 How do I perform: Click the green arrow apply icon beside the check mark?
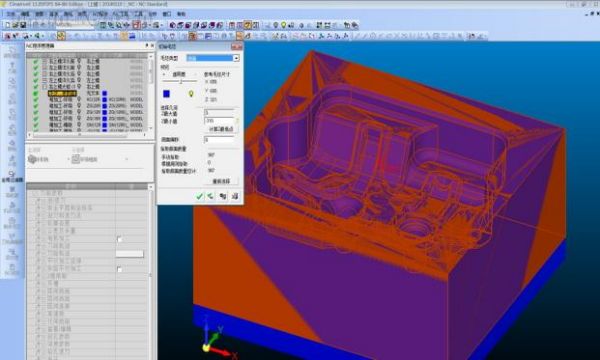tap(211, 196)
